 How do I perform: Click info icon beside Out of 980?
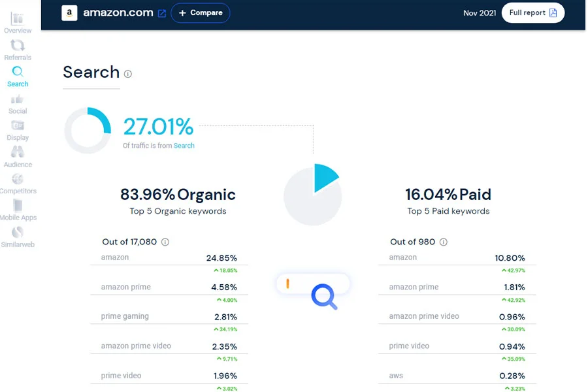[443, 242]
